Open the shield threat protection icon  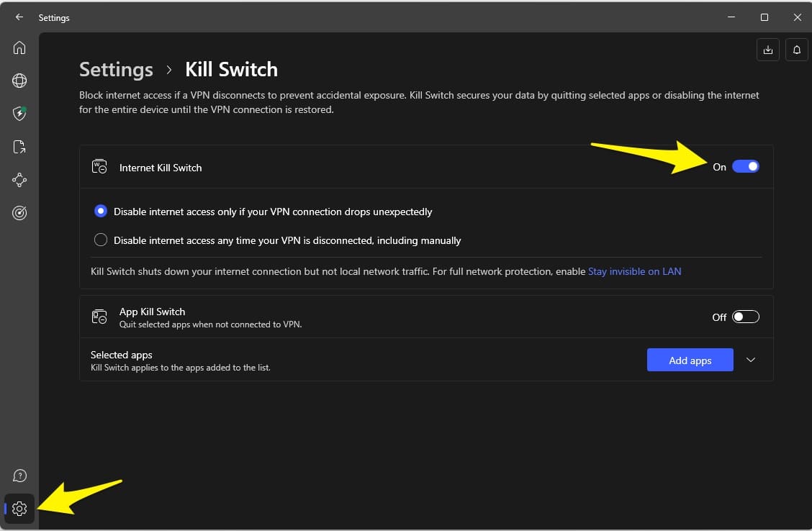tap(19, 114)
